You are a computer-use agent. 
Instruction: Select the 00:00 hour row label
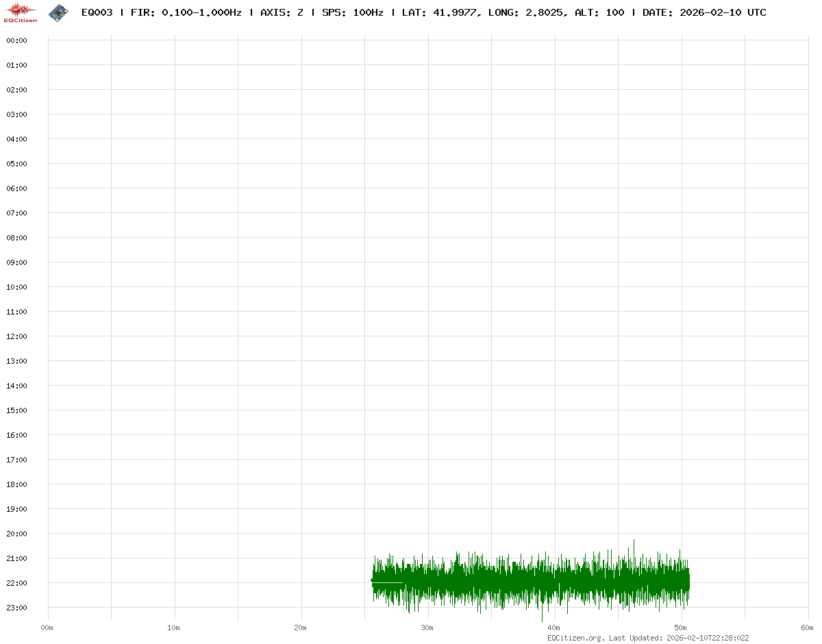point(16,40)
